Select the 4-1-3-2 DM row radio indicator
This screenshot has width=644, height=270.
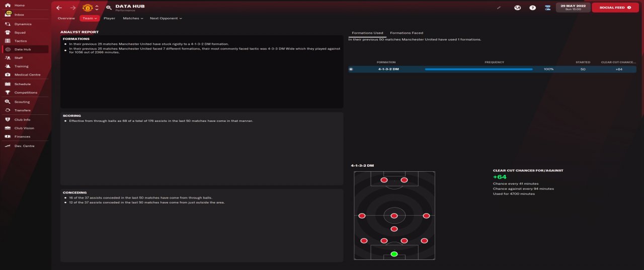tap(351, 69)
